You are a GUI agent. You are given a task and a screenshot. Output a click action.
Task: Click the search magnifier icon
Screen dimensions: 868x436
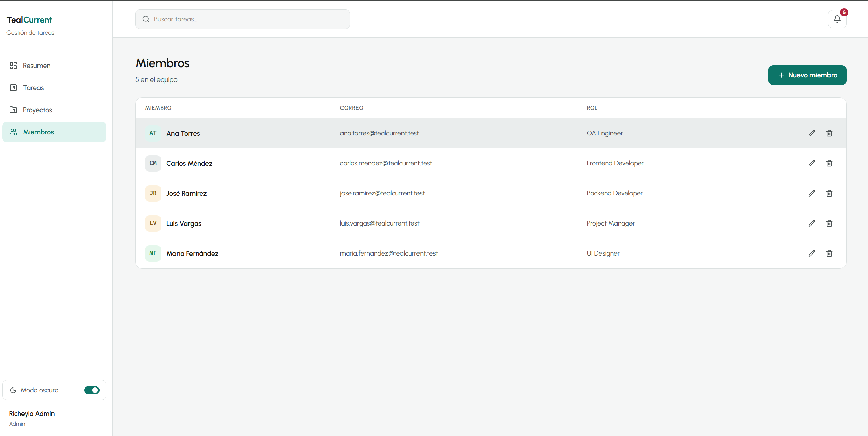pos(146,19)
